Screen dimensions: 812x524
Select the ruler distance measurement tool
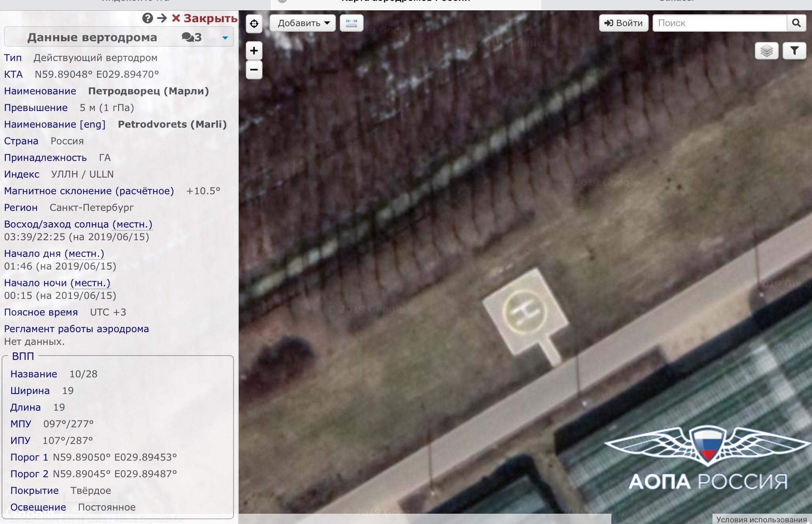(351, 23)
